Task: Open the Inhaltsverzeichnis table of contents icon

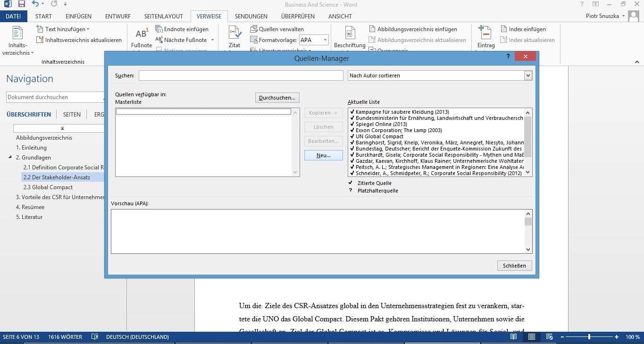Action: pos(18,34)
